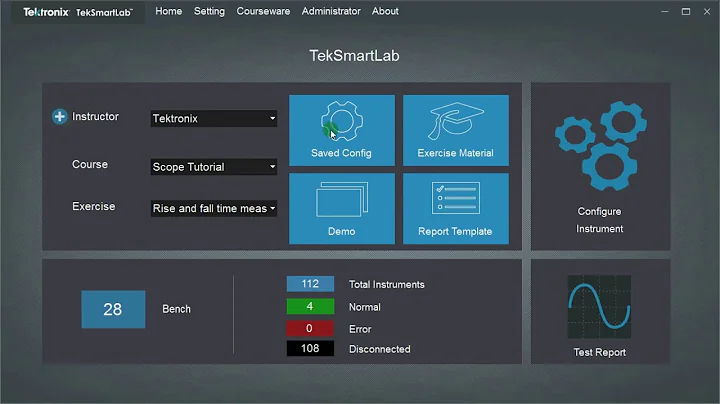Click the black Disconnected count 108
Viewport: 720px width, 404px height.
pyautogui.click(x=310, y=348)
